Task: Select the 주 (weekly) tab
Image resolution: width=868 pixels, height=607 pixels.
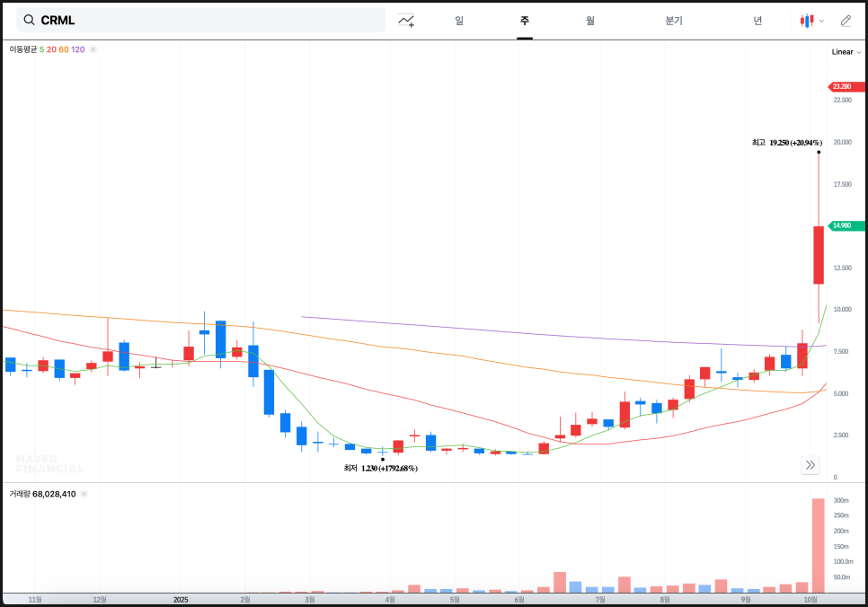Action: [524, 21]
